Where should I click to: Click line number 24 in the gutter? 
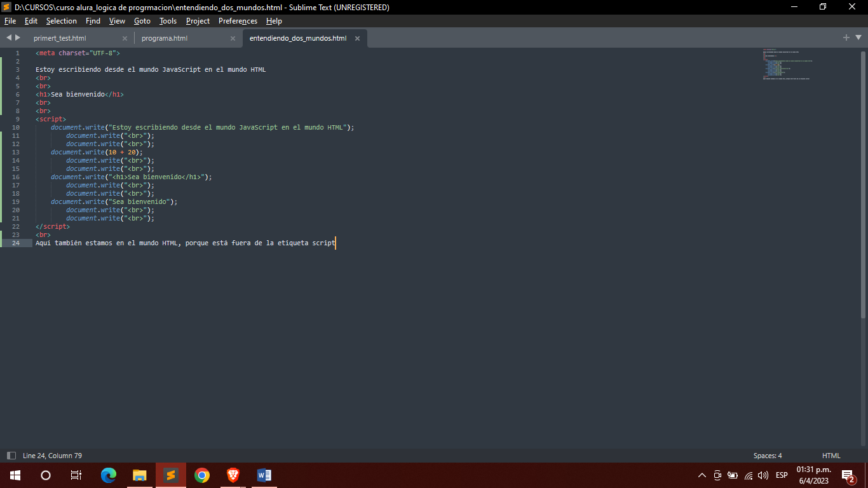tap(16, 243)
